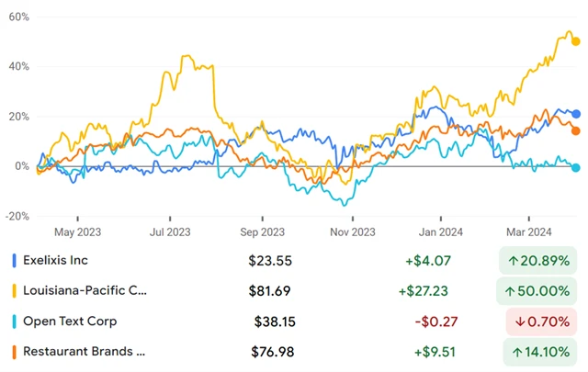
Task: Click the orange endpoint dot on the chart
Action: coord(576,130)
